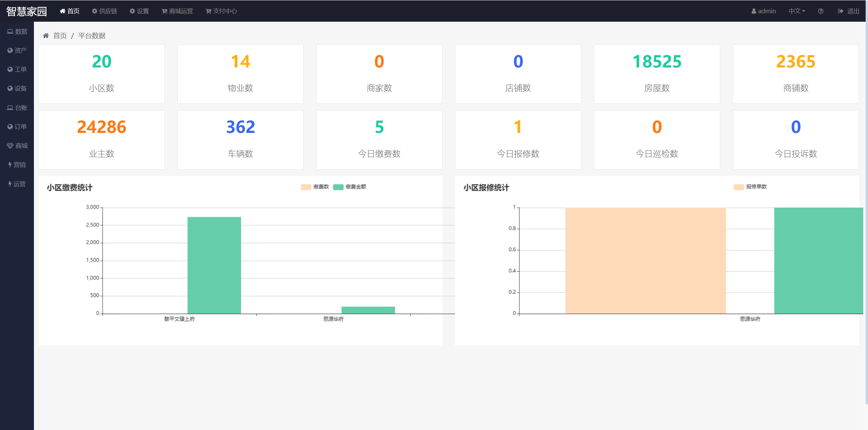Image resolution: width=868 pixels, height=430 pixels.
Task: Open the 营销 lightning icon item
Action: click(17, 165)
